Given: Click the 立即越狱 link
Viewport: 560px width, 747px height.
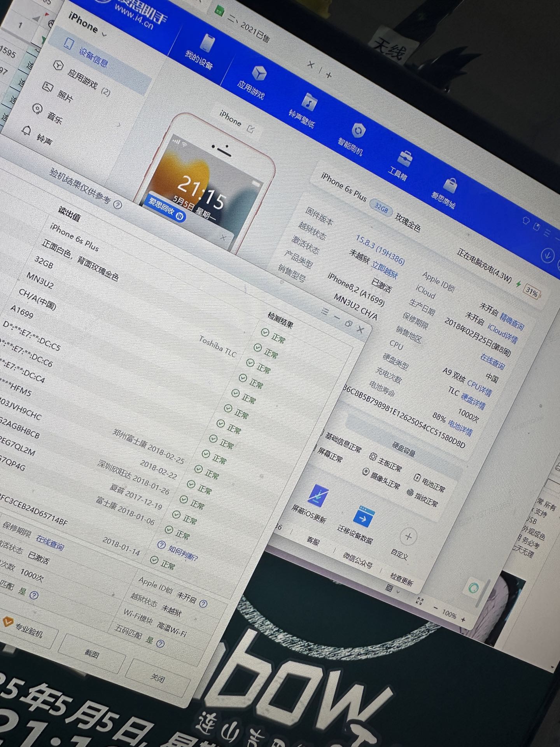Looking at the screenshot, I should click(385, 270).
